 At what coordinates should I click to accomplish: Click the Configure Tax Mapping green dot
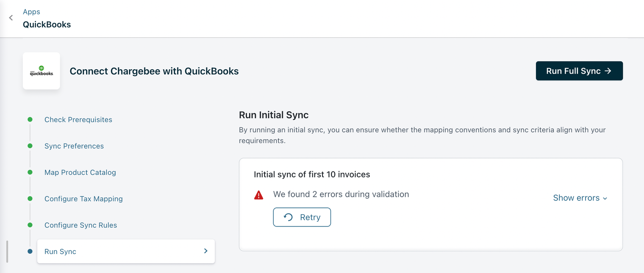pyautogui.click(x=30, y=199)
